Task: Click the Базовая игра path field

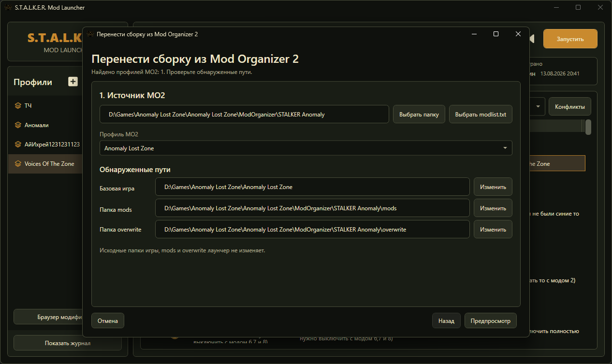Action: tap(312, 187)
